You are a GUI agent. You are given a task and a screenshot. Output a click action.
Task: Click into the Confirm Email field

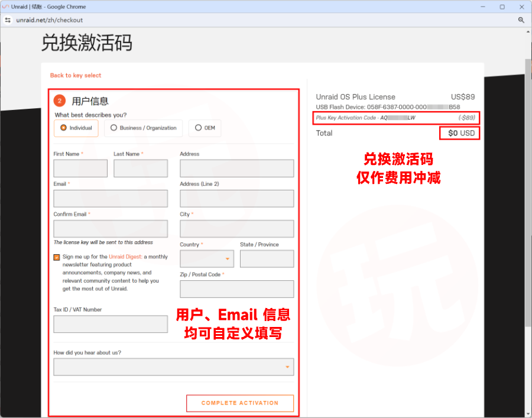point(111,229)
